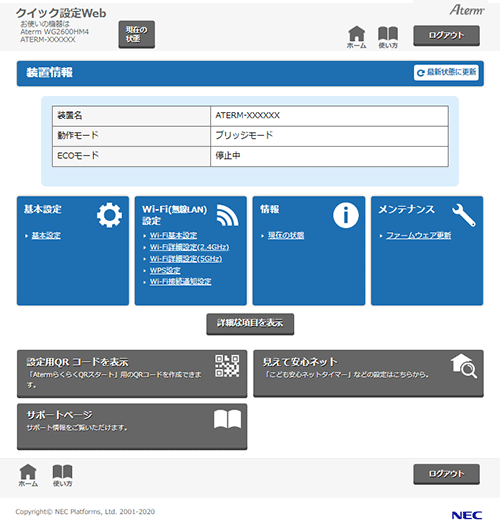Click the 情報 card heading
The height and width of the screenshot is (526, 500).
tap(269, 209)
